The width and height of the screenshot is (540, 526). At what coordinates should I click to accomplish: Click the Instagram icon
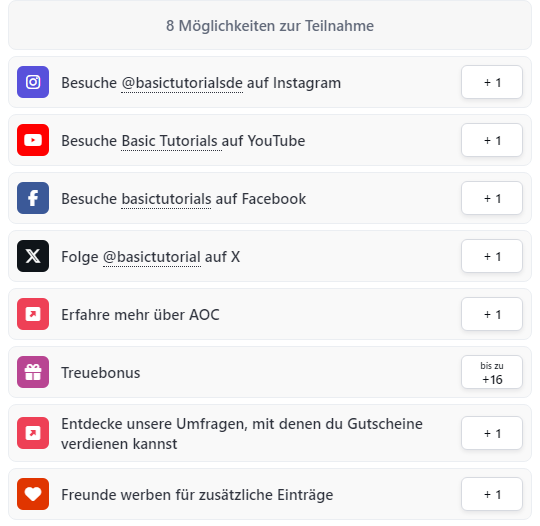[x=33, y=82]
